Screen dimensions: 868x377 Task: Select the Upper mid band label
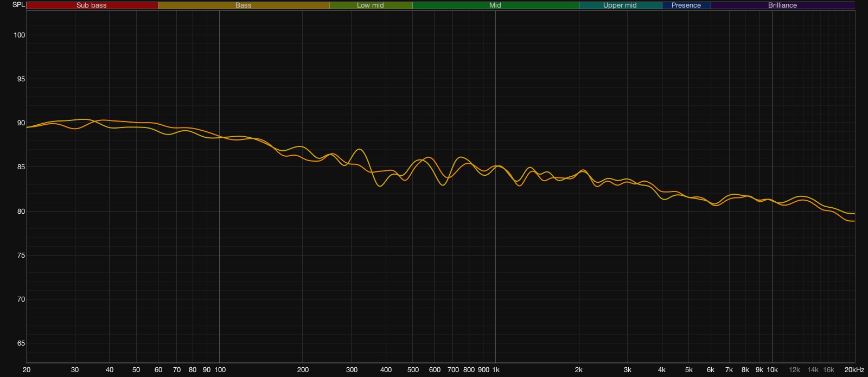620,5
